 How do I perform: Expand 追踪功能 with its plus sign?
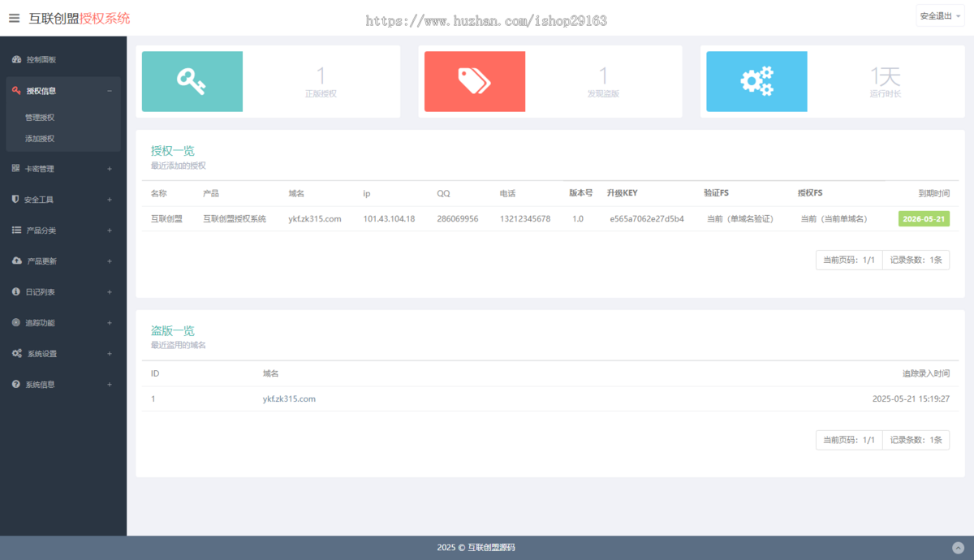click(x=110, y=322)
